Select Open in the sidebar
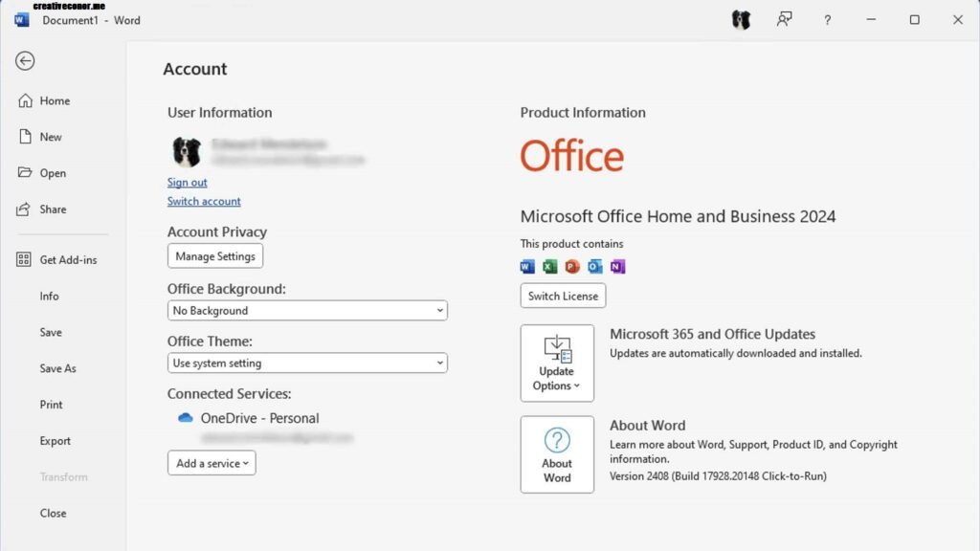The width and height of the screenshot is (980, 551). click(53, 173)
